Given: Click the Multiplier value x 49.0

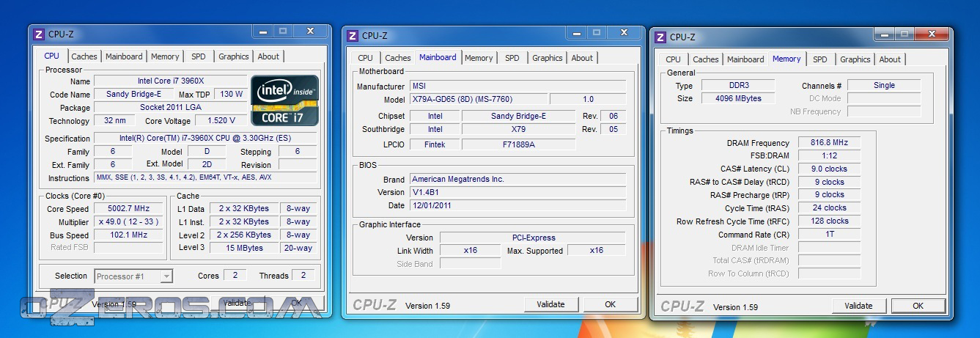Looking at the screenshot, I should (129, 222).
